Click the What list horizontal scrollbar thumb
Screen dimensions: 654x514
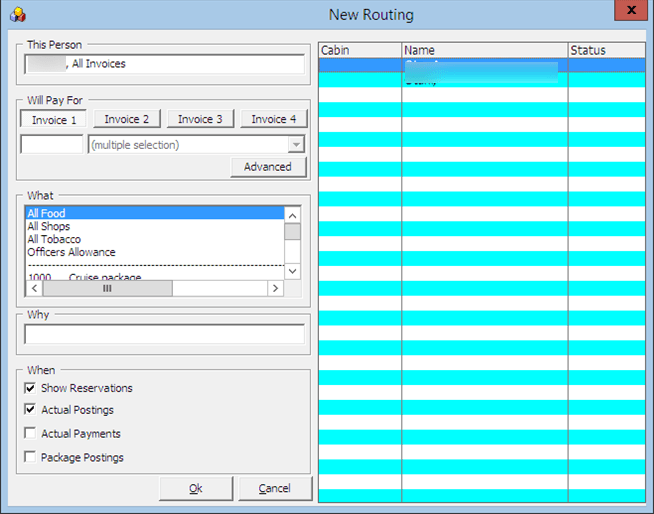click(108, 288)
